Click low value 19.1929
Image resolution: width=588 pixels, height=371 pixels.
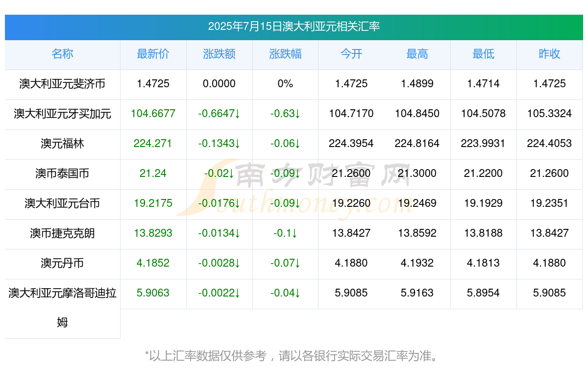point(483,203)
